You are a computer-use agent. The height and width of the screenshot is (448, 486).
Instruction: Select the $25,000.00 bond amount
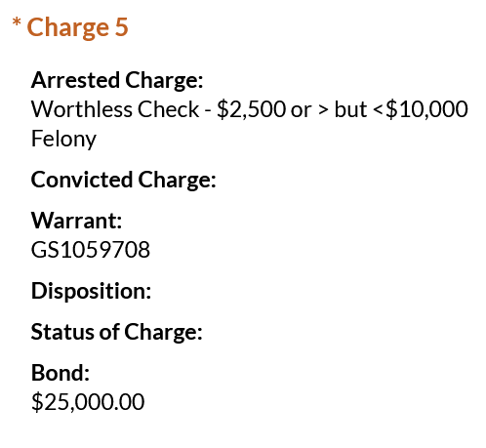88,402
